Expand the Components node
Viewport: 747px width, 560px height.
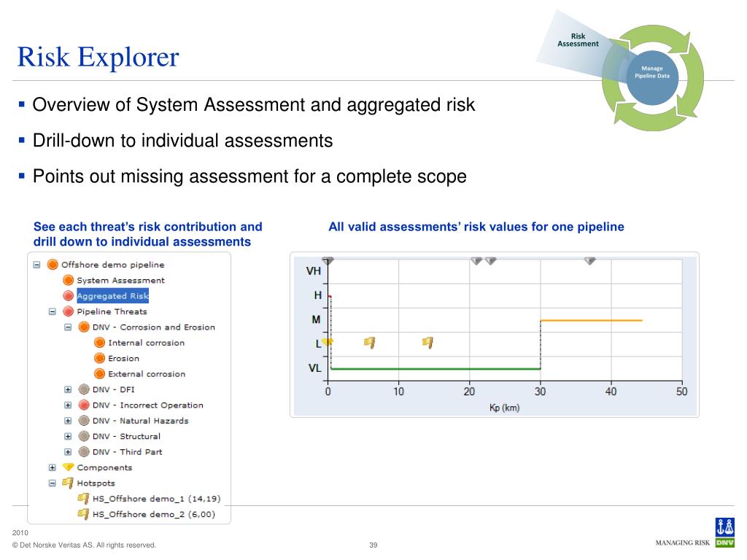pyautogui.click(x=53, y=467)
